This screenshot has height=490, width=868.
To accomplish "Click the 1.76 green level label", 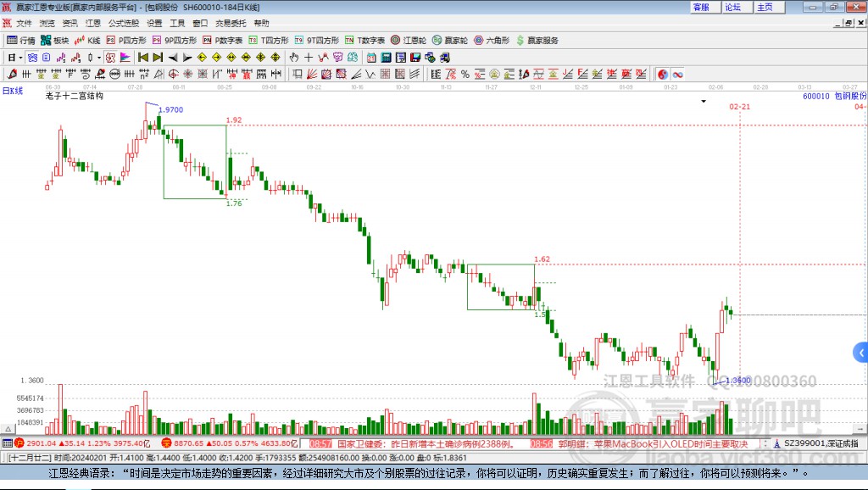I will tap(234, 203).
